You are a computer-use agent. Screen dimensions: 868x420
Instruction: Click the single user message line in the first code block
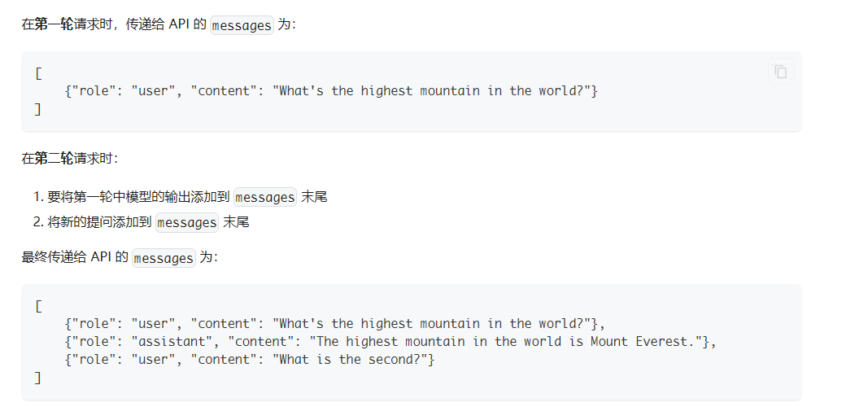tap(331, 91)
